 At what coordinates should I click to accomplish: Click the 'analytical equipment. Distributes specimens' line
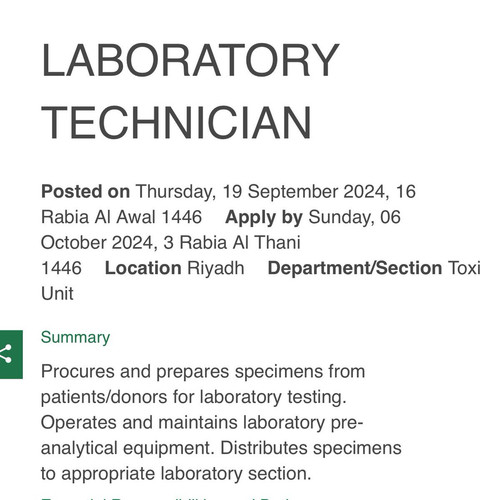pos(221,448)
